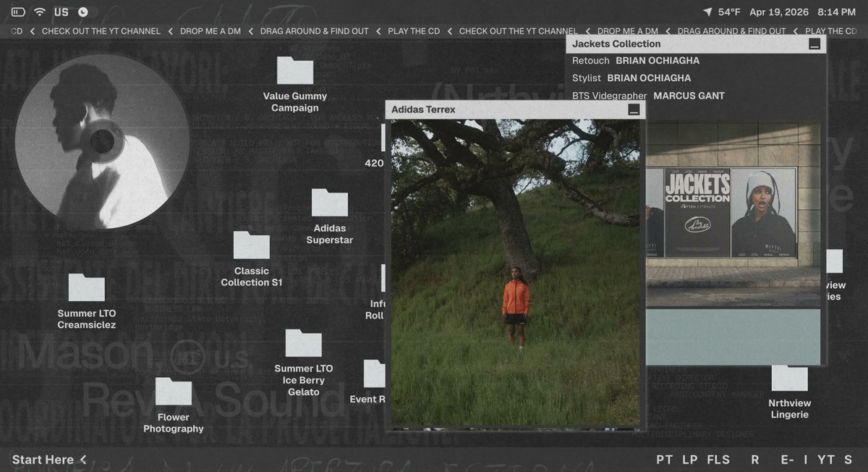The height and width of the screenshot is (472, 868).
Task: Click the E- link in bottom bar
Action: pos(787,460)
